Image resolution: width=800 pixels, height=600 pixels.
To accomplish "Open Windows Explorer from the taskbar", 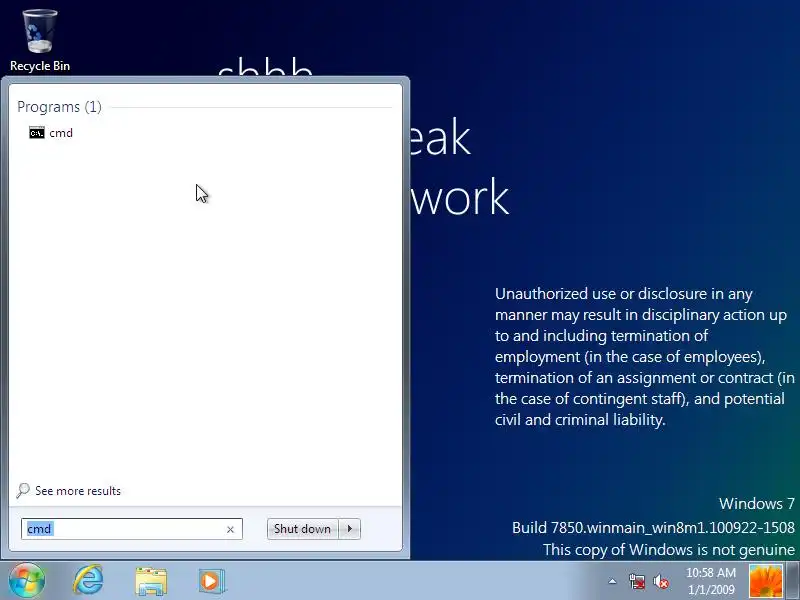I will pos(151,581).
